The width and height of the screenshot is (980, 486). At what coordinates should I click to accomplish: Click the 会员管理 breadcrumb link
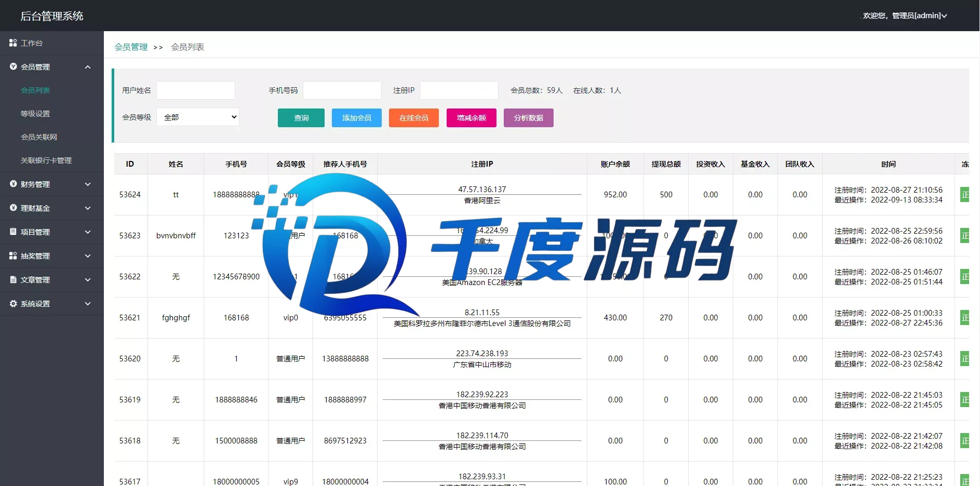pyautogui.click(x=131, y=47)
